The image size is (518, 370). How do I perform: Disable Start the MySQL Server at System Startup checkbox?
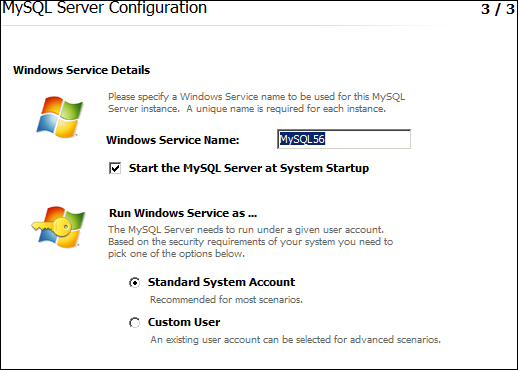(115, 168)
